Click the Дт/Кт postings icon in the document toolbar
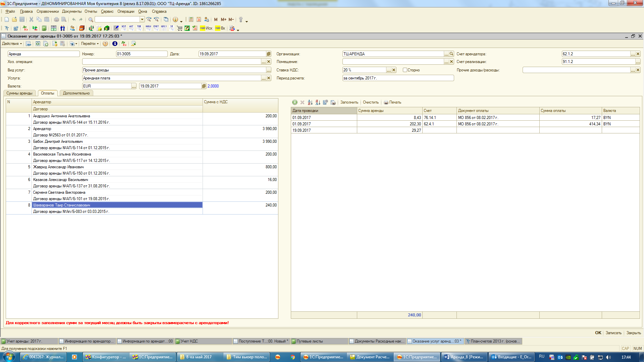 124,44
